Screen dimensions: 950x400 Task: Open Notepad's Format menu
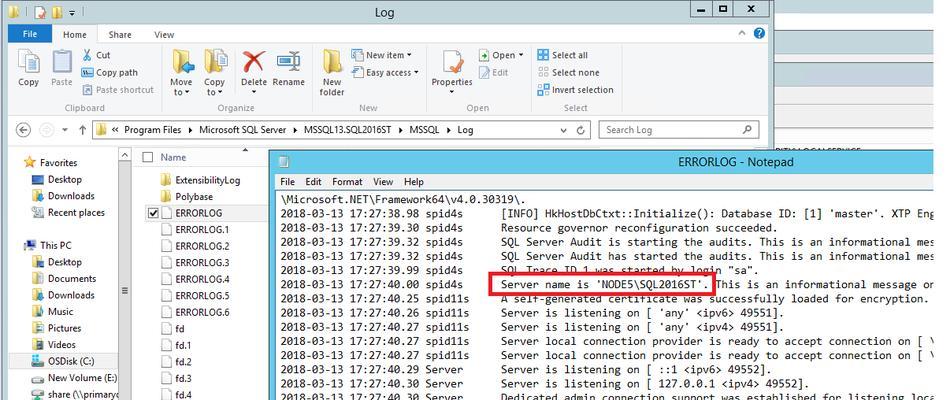pyautogui.click(x=347, y=181)
